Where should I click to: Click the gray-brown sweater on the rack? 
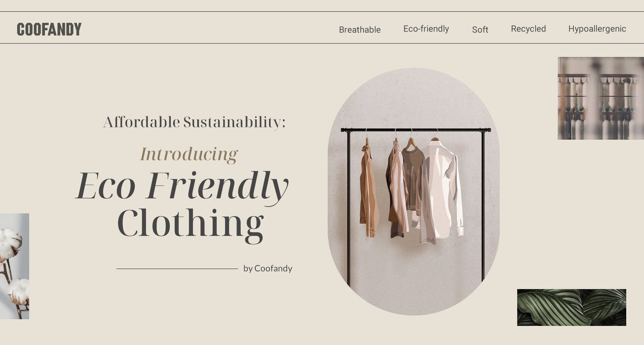(413, 174)
